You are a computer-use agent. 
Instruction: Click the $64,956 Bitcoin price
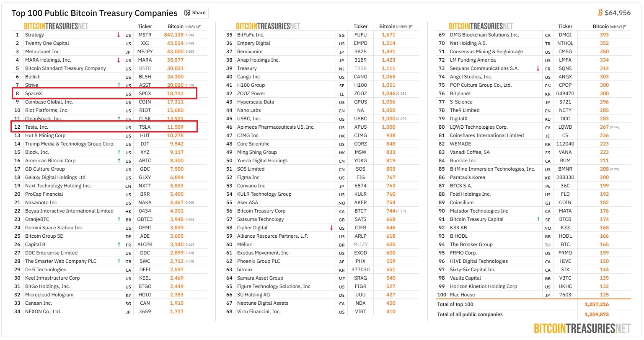click(618, 13)
